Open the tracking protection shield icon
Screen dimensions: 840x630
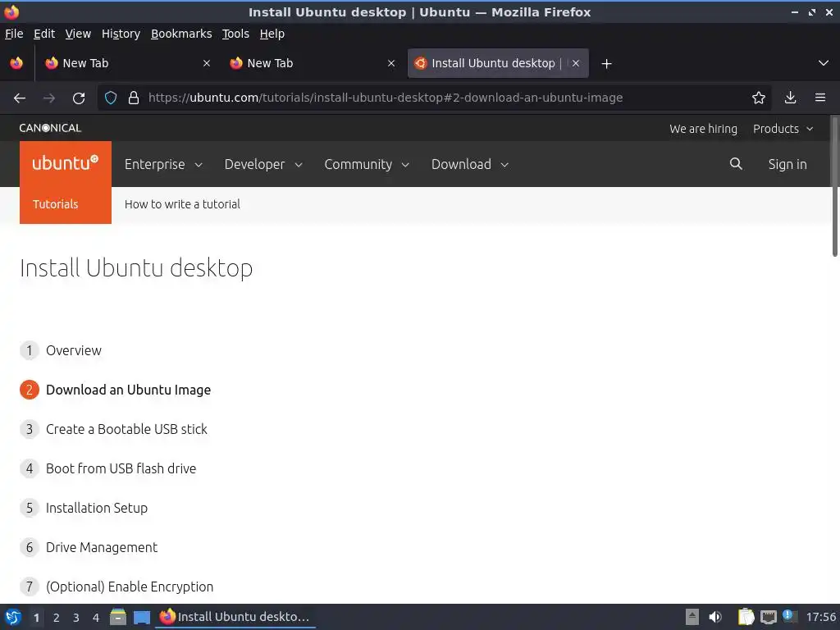point(111,98)
